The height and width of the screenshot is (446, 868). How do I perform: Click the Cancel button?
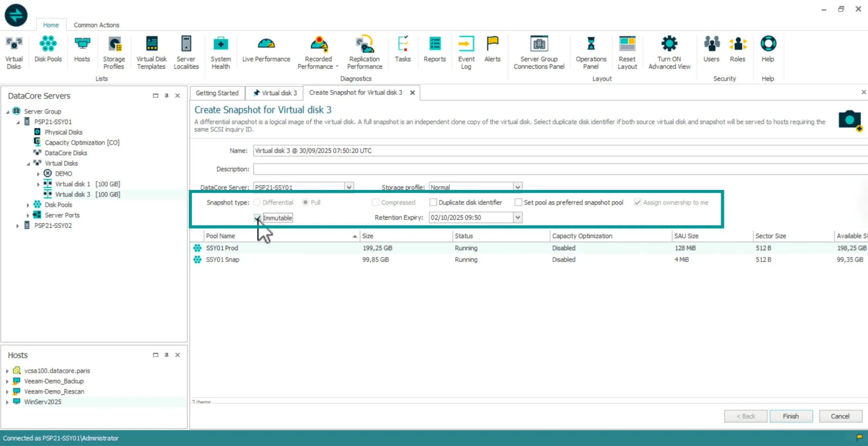click(x=840, y=416)
